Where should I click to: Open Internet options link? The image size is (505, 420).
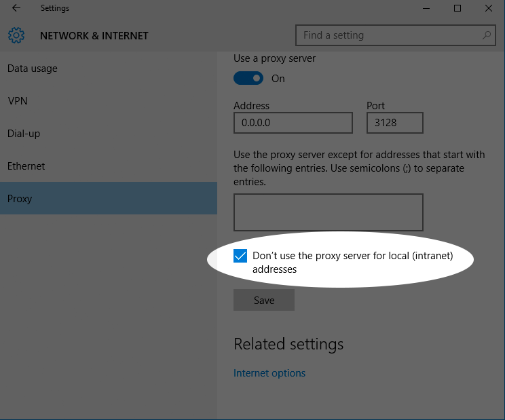point(269,373)
